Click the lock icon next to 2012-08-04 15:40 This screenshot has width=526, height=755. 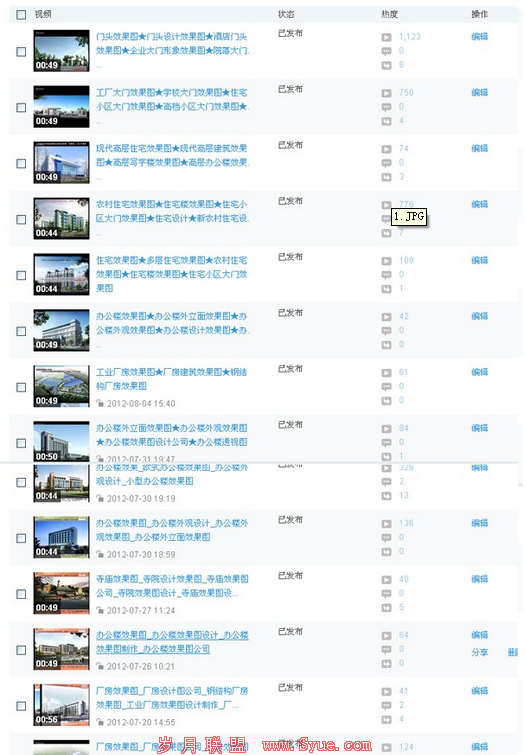(100, 404)
